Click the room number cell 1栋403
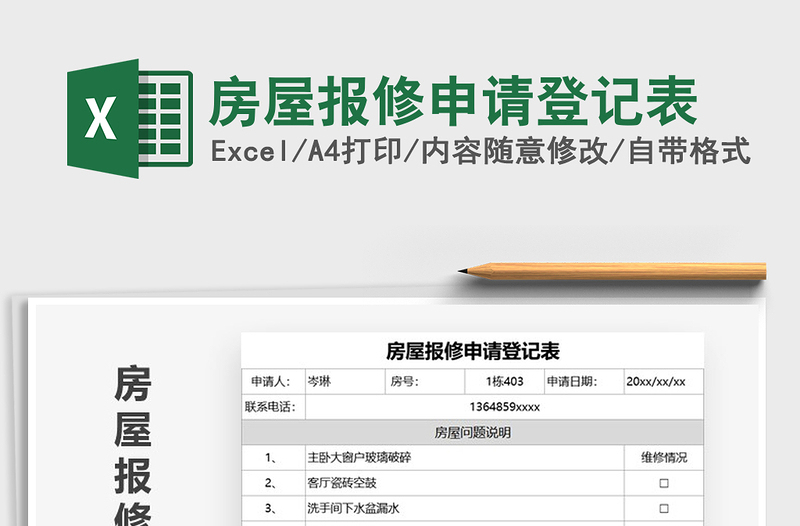Screen dimensions: 800x526 coord(504,381)
